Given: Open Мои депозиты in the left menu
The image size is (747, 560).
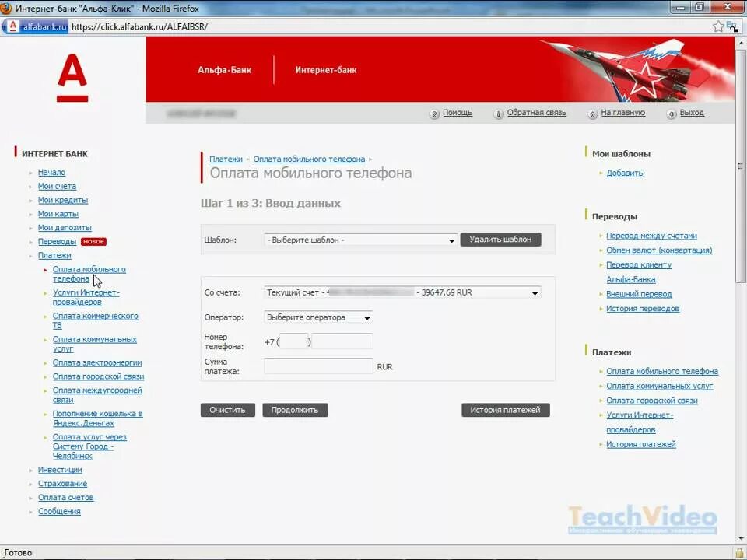Looking at the screenshot, I should (x=65, y=228).
